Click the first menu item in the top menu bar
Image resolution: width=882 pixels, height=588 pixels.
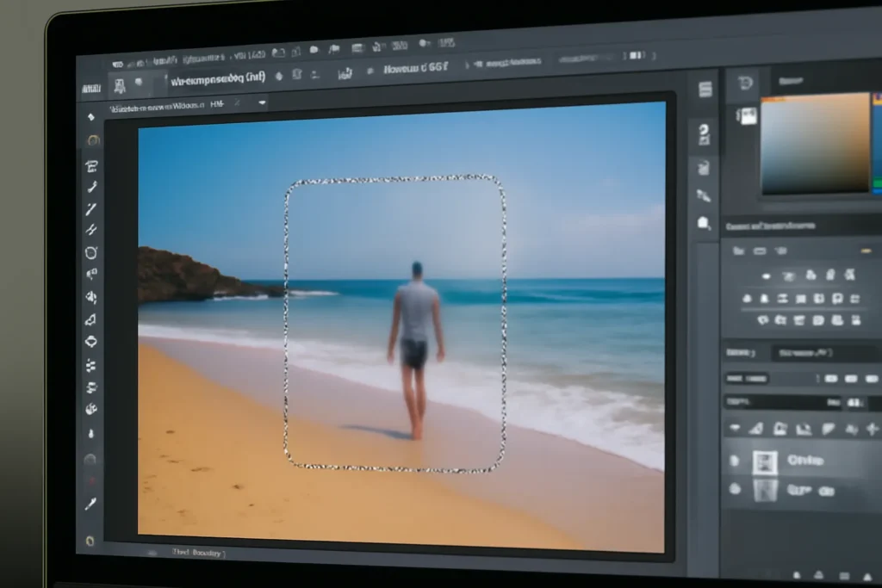(x=117, y=64)
